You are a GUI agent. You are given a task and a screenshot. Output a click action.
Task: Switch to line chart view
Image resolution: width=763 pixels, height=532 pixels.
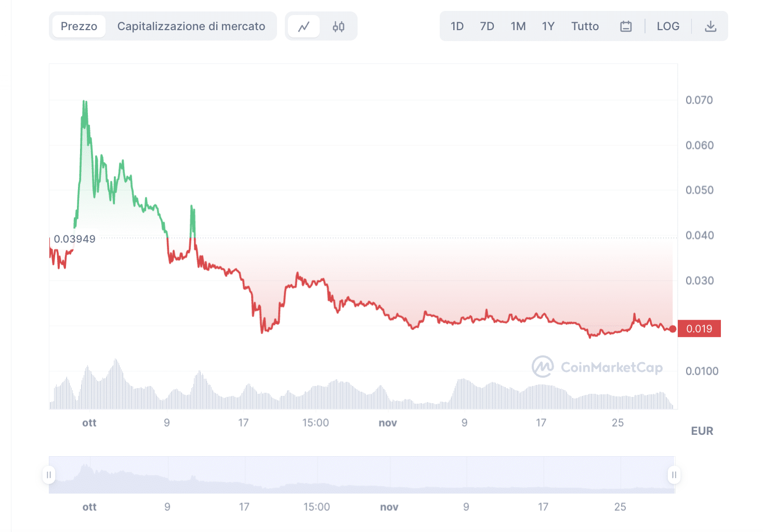pyautogui.click(x=304, y=26)
